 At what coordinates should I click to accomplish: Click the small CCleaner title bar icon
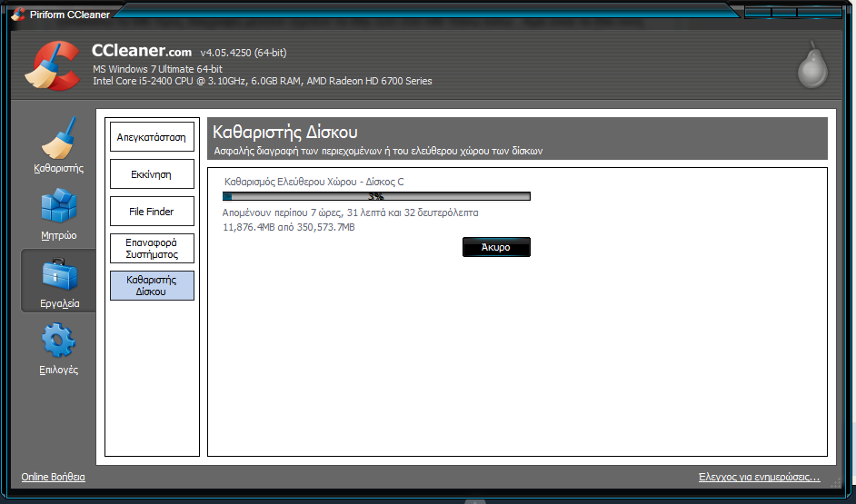click(18, 14)
